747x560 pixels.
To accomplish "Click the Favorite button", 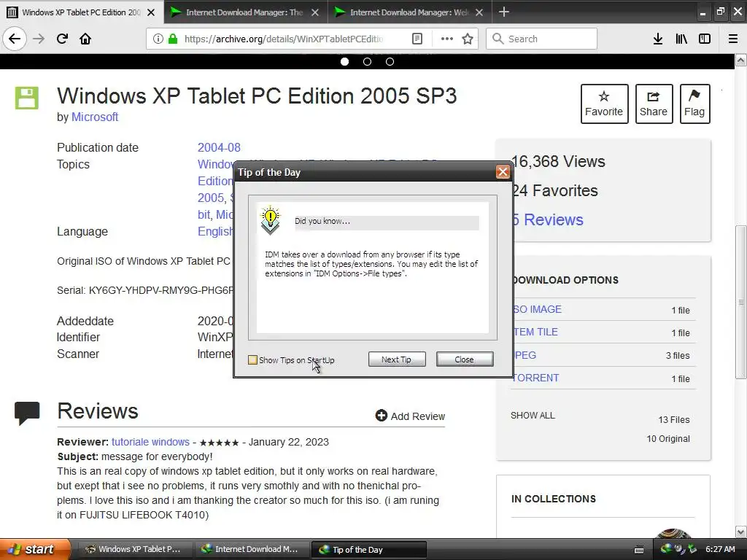I will click(x=604, y=104).
